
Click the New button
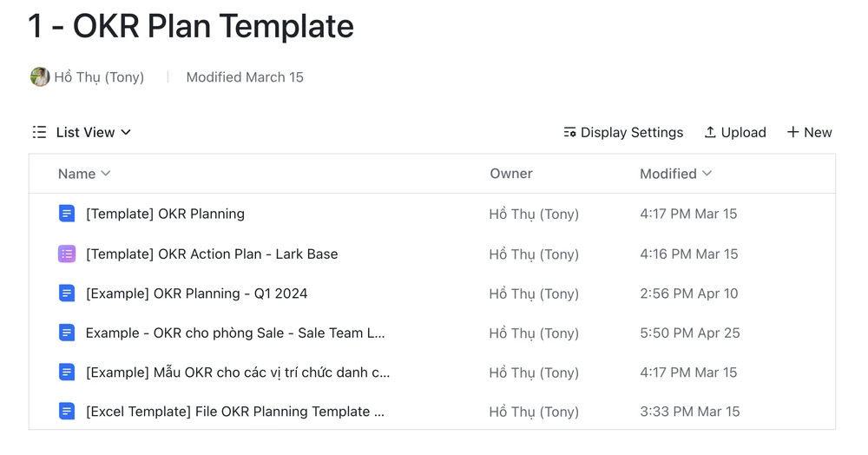(809, 132)
